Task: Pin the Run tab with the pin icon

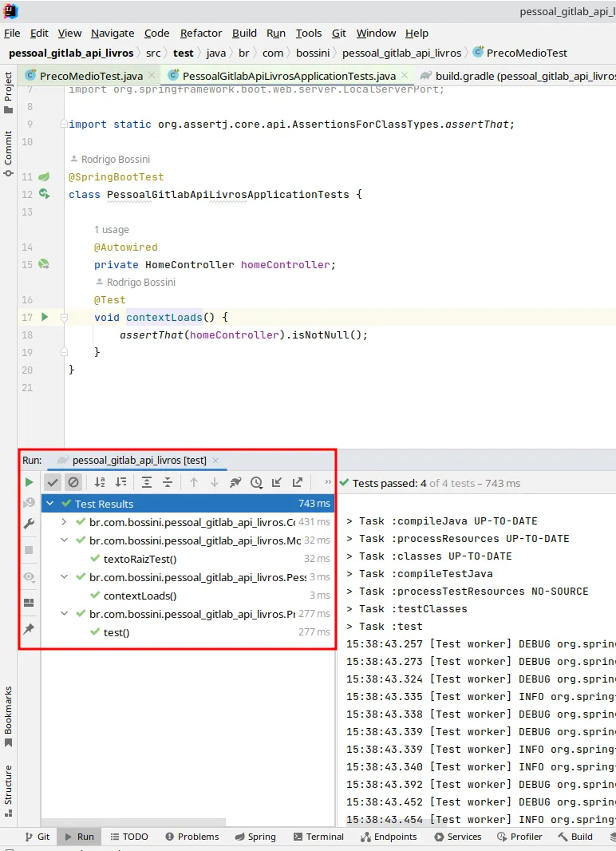Action: point(29,629)
